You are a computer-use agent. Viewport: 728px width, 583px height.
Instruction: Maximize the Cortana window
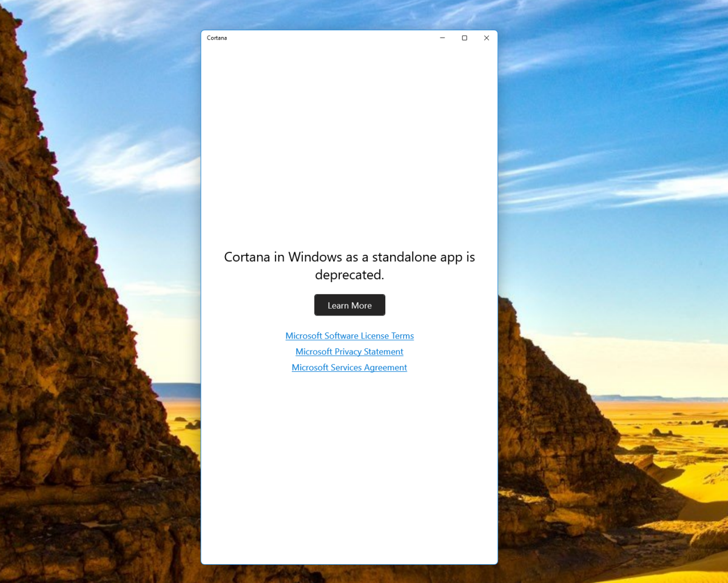point(465,38)
